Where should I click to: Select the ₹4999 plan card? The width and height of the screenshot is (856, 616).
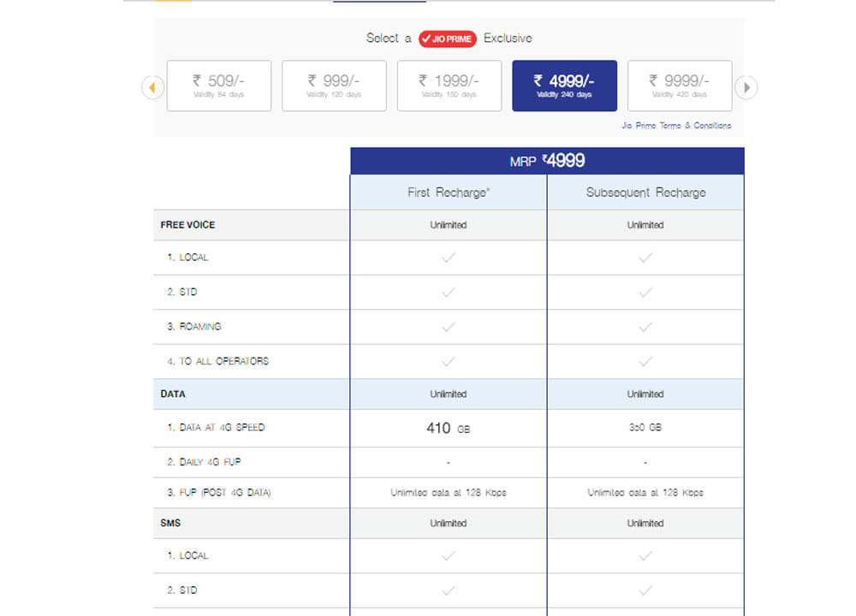(564, 86)
